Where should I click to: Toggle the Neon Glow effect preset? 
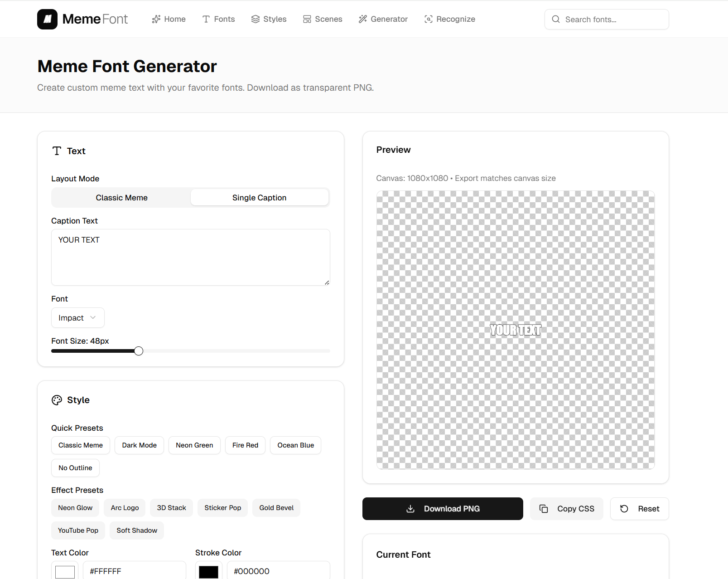click(75, 508)
